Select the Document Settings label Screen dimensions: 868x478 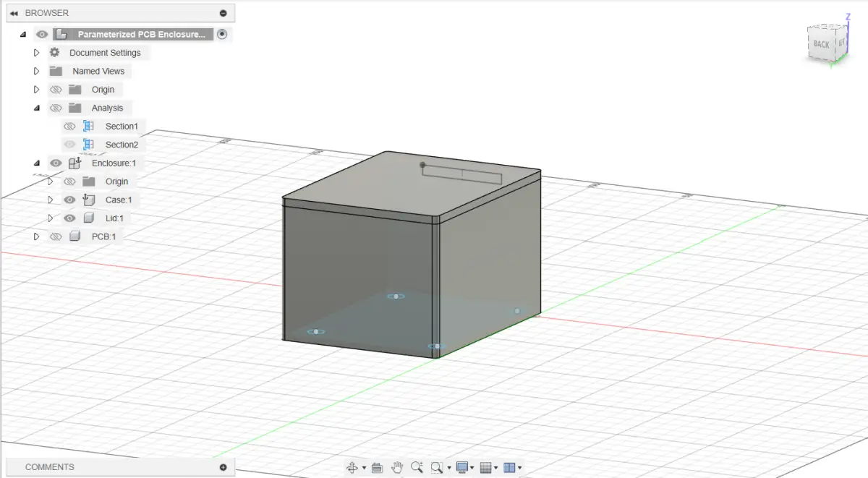click(105, 53)
